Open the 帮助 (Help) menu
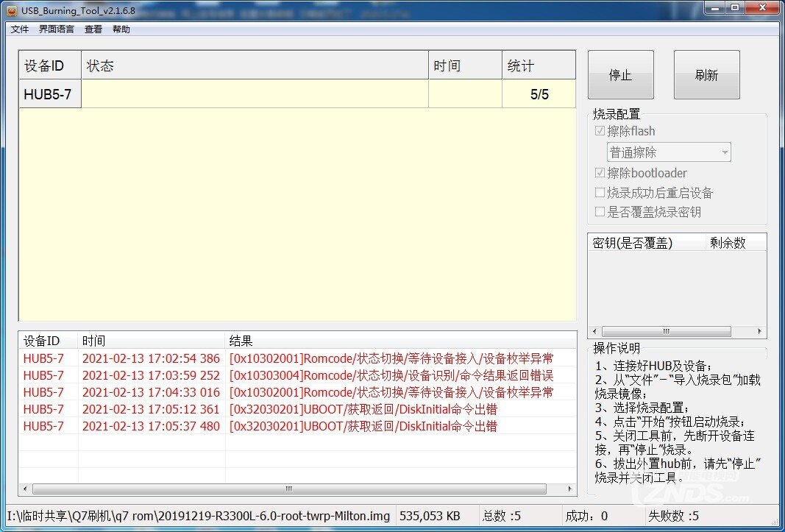The height and width of the screenshot is (532, 785). pyautogui.click(x=121, y=29)
